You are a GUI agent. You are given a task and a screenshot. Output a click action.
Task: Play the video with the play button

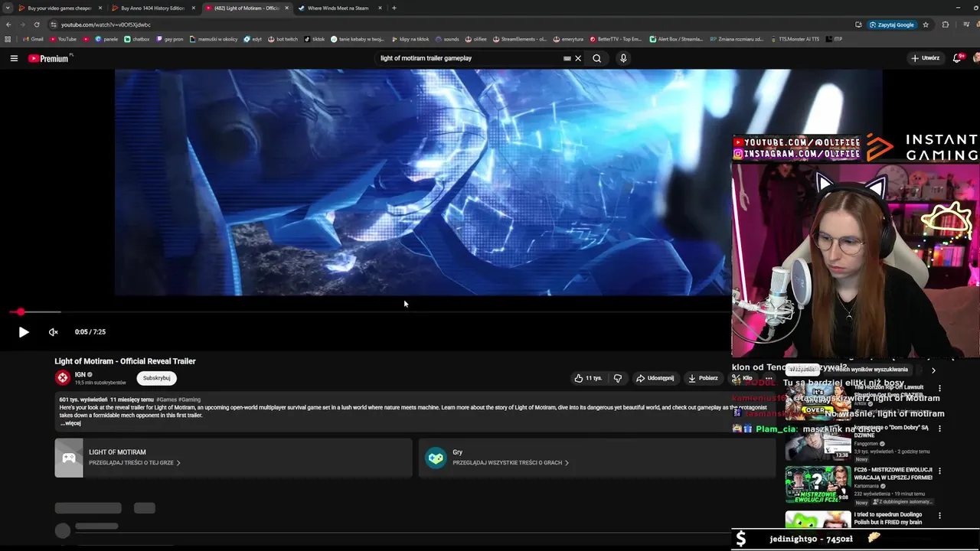pyautogui.click(x=23, y=332)
